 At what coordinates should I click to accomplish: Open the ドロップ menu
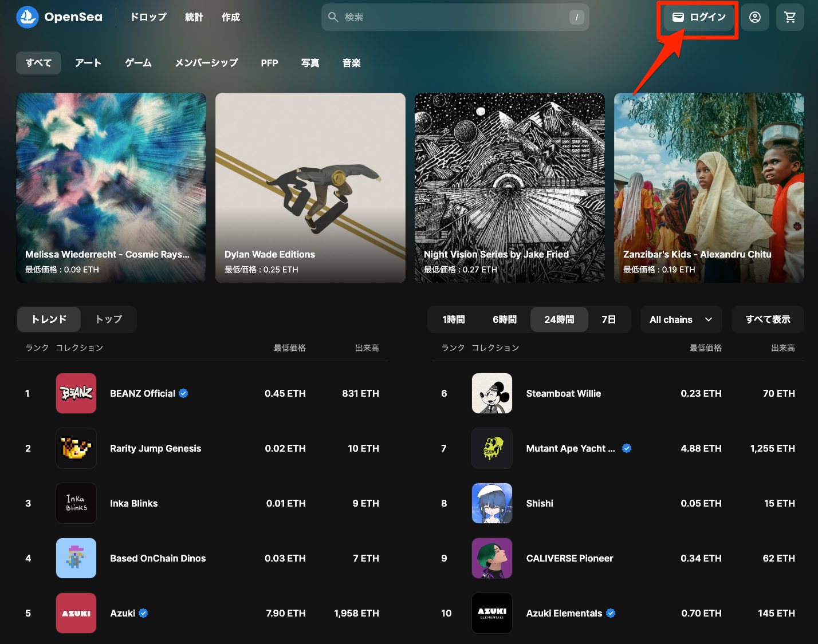click(148, 17)
